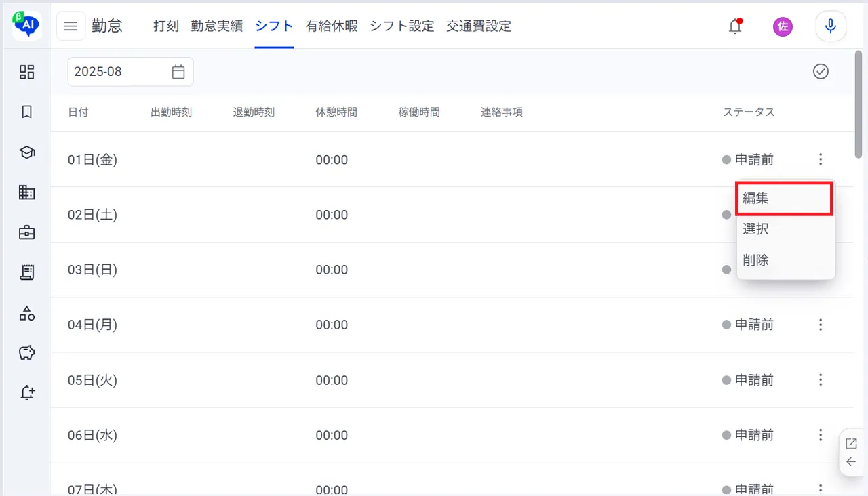Click the 06日(水) date cell
This screenshot has height=496, width=868.
click(93, 435)
